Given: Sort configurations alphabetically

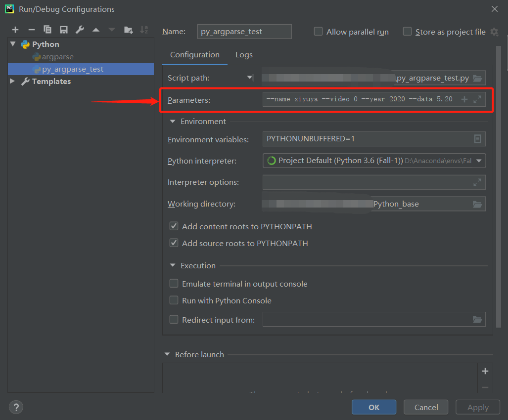Looking at the screenshot, I should 144,30.
